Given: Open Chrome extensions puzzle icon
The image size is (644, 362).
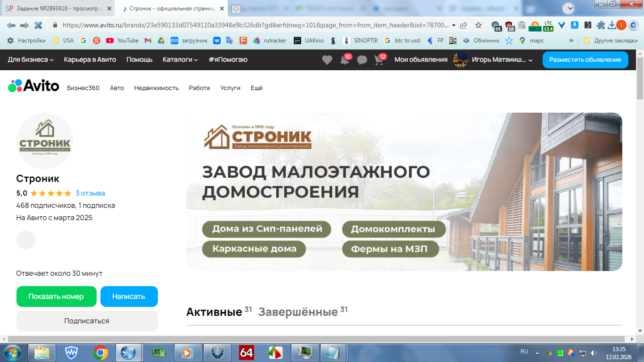Looking at the screenshot, I should click(x=601, y=25).
